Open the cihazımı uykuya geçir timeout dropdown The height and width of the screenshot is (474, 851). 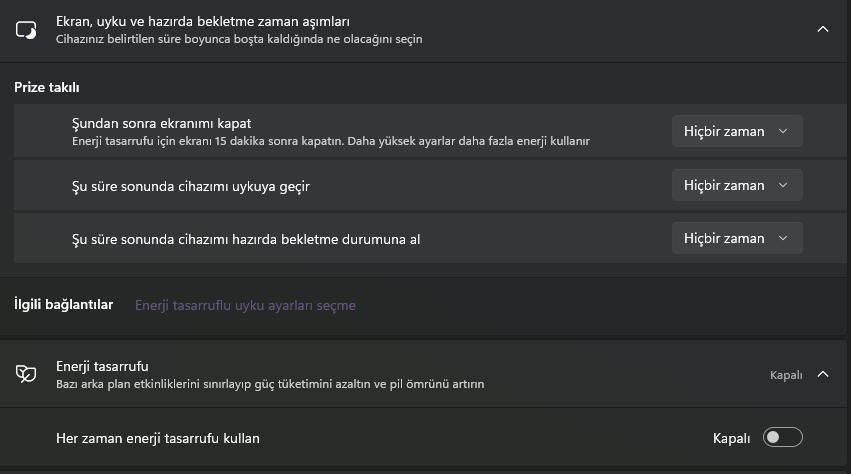tap(737, 185)
